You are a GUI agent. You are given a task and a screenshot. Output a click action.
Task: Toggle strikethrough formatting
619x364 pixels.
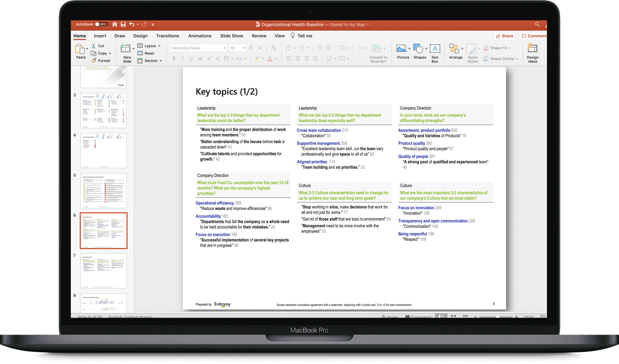point(200,59)
